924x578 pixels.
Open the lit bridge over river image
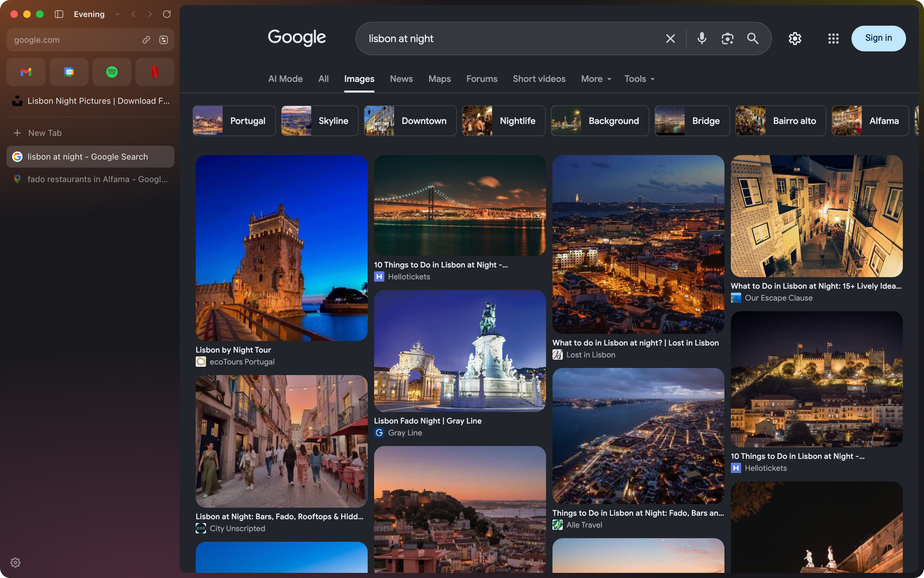pyautogui.click(x=460, y=205)
